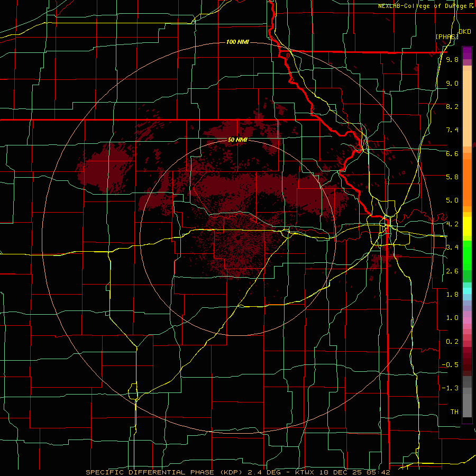Click the -1.3 scale value
The image size is (476, 476).
450,388
